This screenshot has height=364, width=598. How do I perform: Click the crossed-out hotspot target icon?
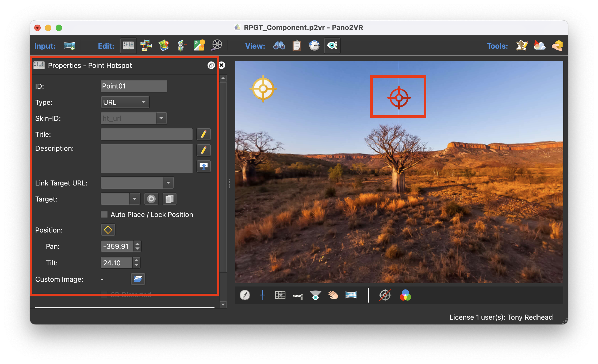pos(385,295)
